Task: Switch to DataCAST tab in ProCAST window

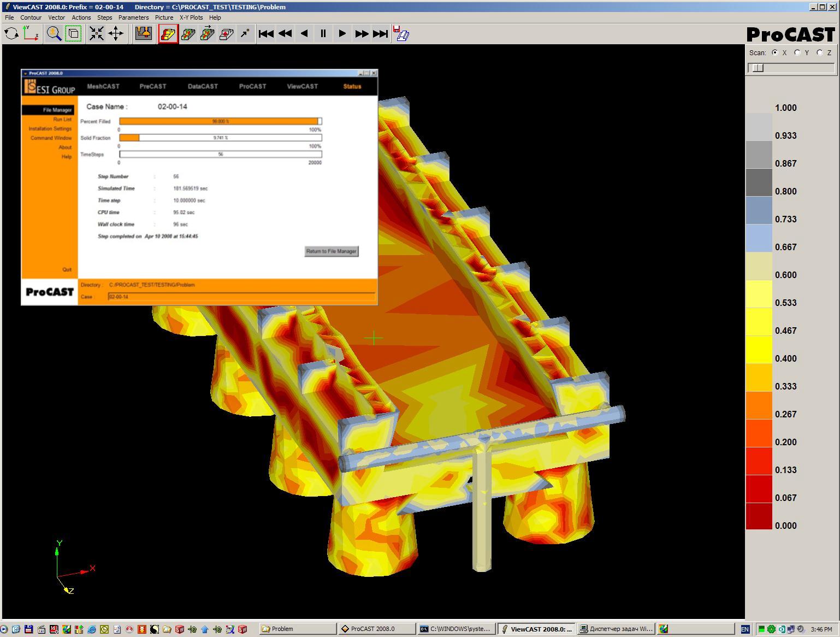Action: pos(203,86)
